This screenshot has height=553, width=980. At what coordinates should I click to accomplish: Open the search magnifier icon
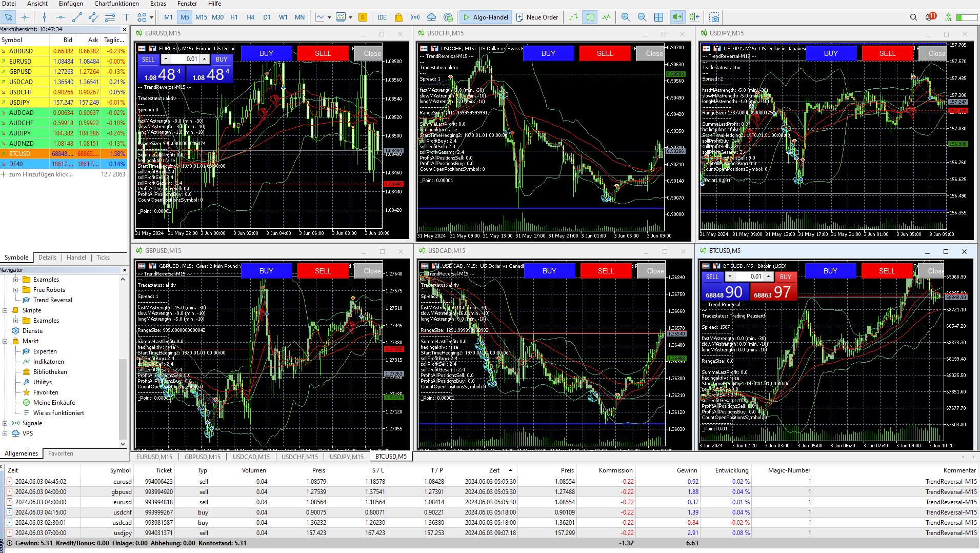tap(913, 17)
